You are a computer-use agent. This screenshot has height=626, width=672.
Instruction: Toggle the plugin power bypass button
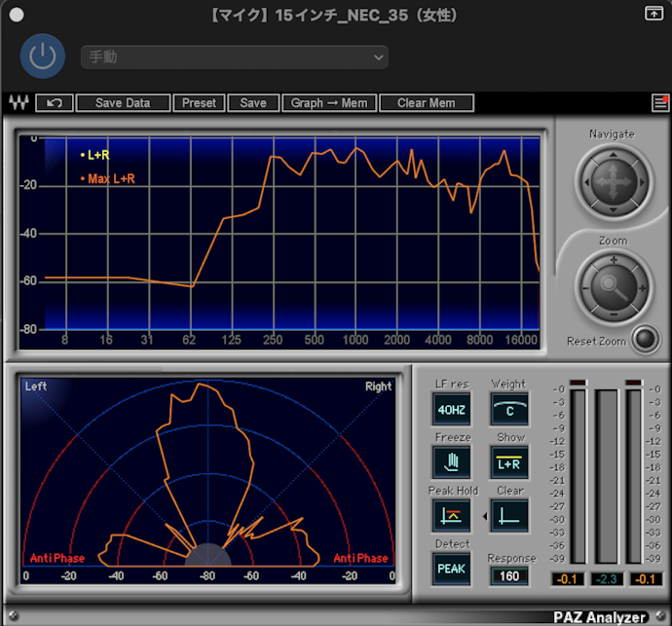(43, 56)
